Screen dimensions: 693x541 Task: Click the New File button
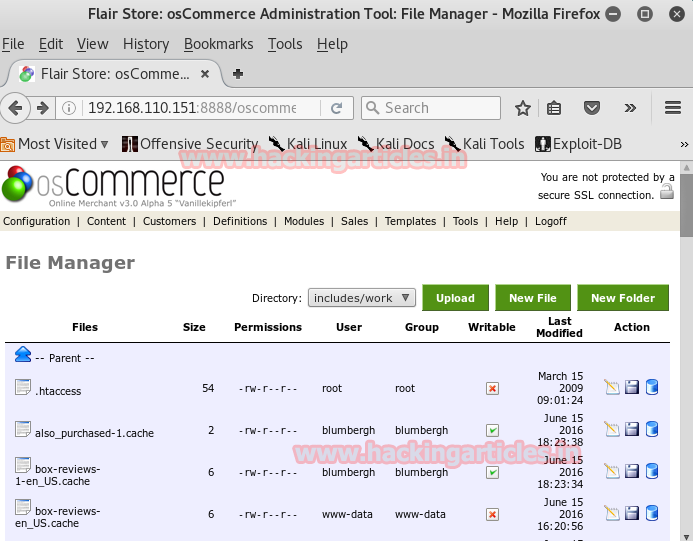[533, 298]
